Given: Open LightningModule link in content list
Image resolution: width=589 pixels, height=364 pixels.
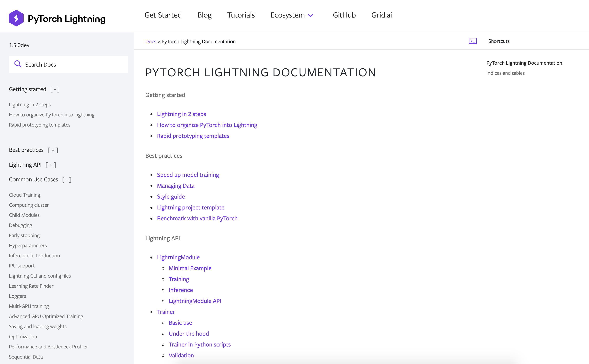Looking at the screenshot, I should [x=178, y=257].
